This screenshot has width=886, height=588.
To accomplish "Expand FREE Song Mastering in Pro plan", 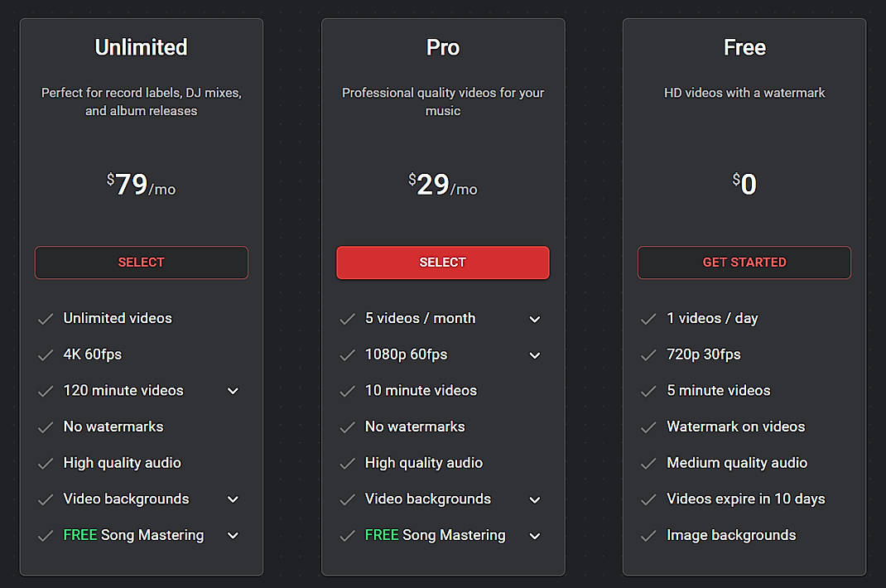I will point(535,536).
